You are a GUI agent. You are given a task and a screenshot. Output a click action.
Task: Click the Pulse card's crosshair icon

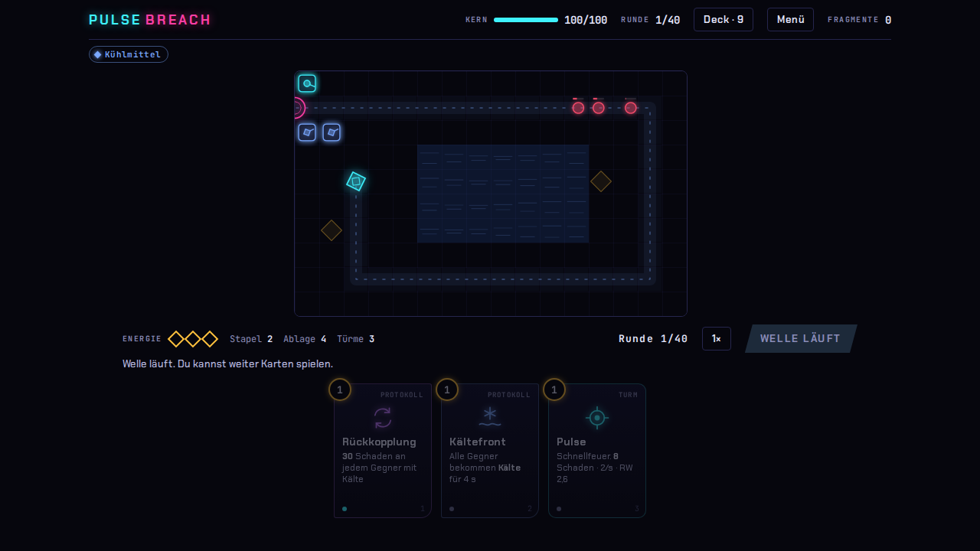click(x=597, y=418)
